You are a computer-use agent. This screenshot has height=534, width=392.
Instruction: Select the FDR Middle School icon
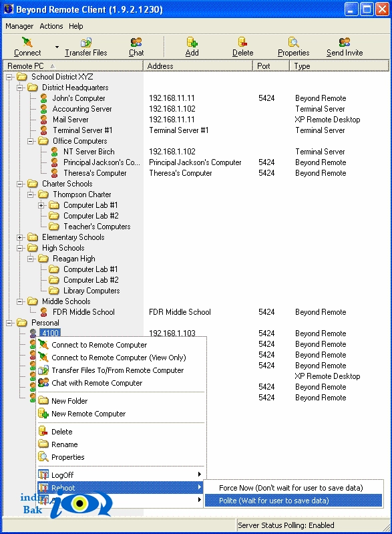(x=43, y=312)
